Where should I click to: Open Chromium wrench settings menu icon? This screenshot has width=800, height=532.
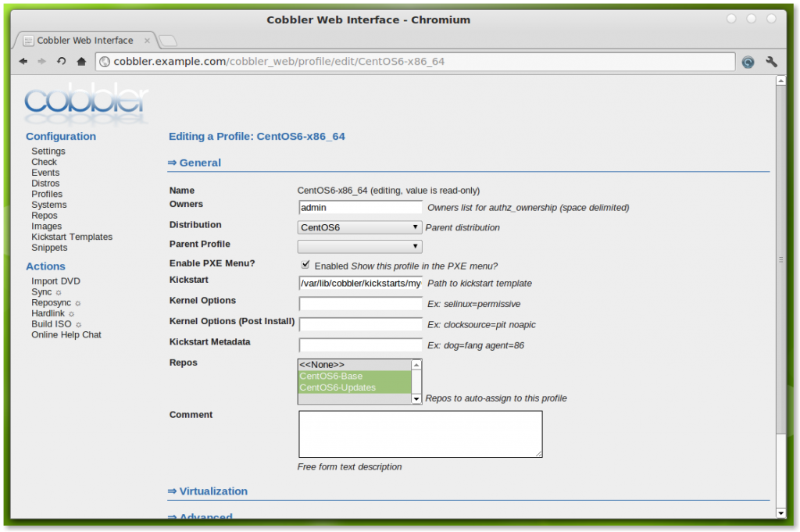[x=771, y=62]
